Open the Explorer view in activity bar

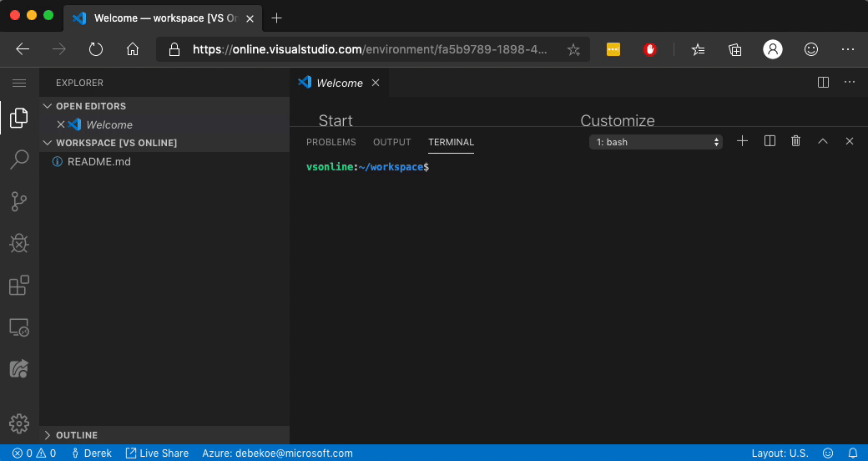(19, 118)
